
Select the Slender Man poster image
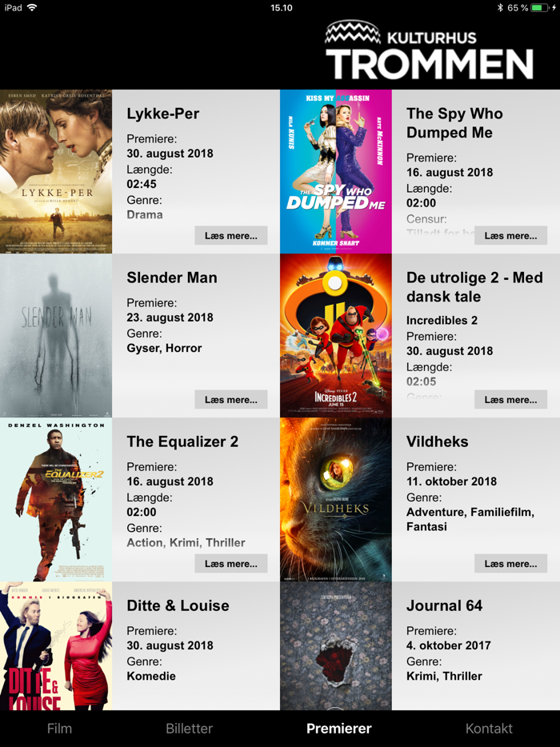(x=56, y=335)
